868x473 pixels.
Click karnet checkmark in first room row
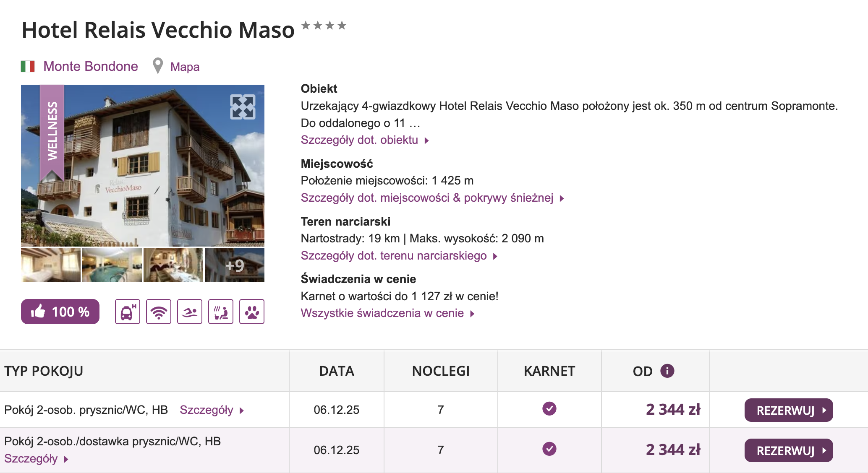[x=549, y=408]
